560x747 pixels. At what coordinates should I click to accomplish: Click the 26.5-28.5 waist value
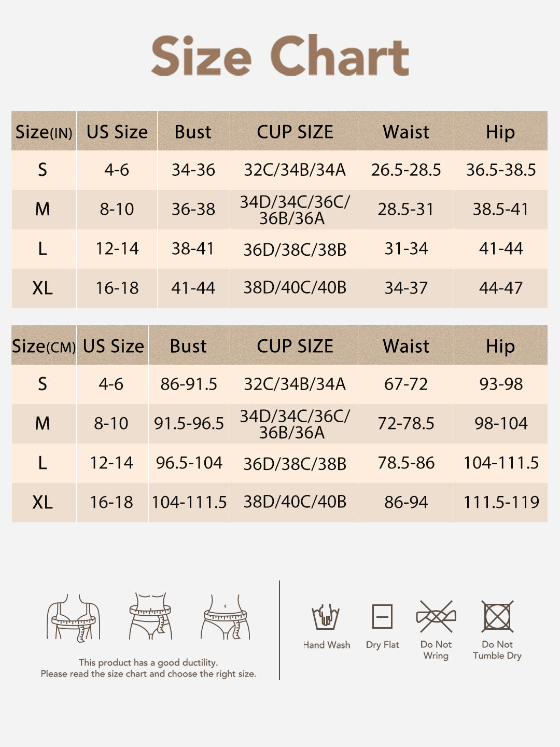point(406,170)
